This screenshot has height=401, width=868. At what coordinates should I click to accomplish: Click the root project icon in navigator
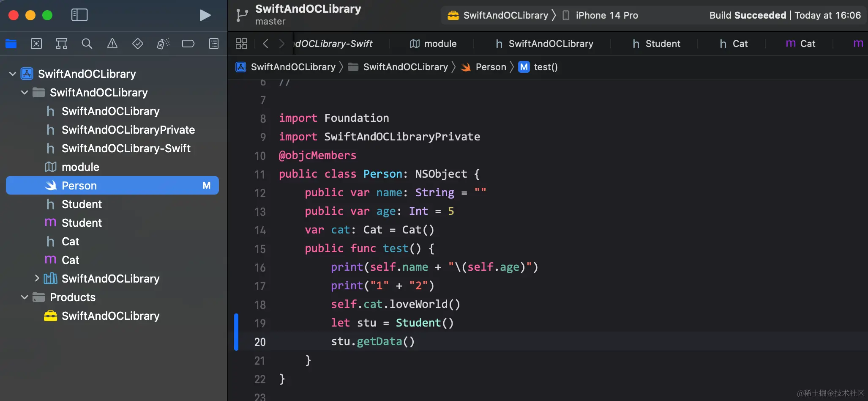(27, 74)
